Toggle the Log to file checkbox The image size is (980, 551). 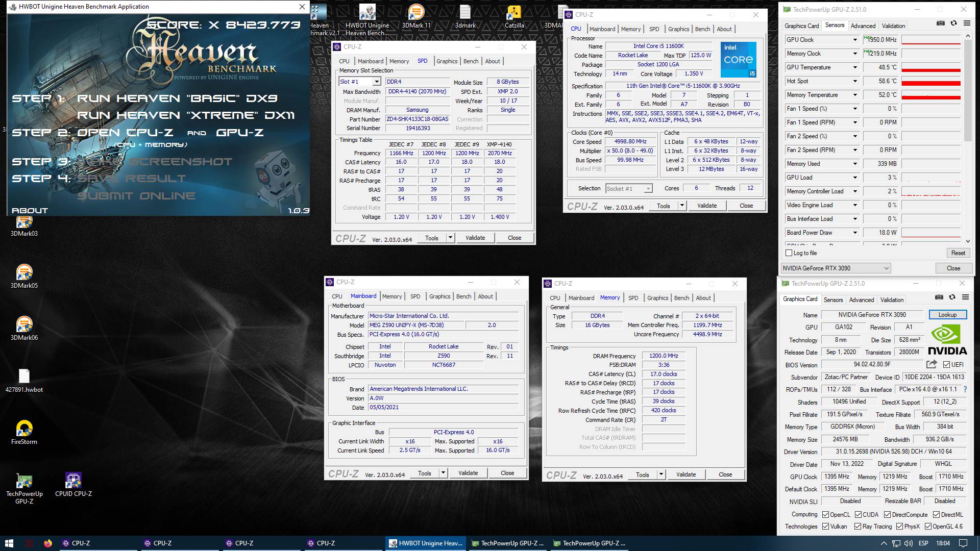(789, 253)
